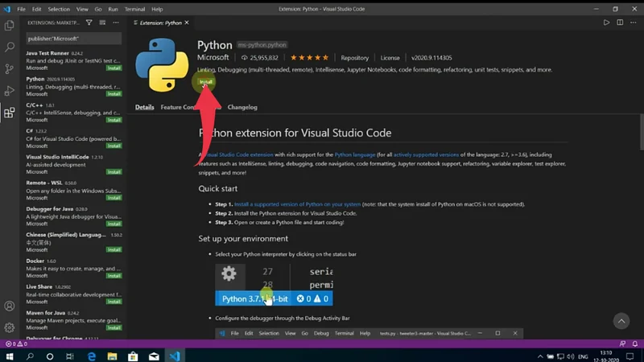Open Extensions panel Views and More Actions menu
644x362 pixels.
(118, 23)
